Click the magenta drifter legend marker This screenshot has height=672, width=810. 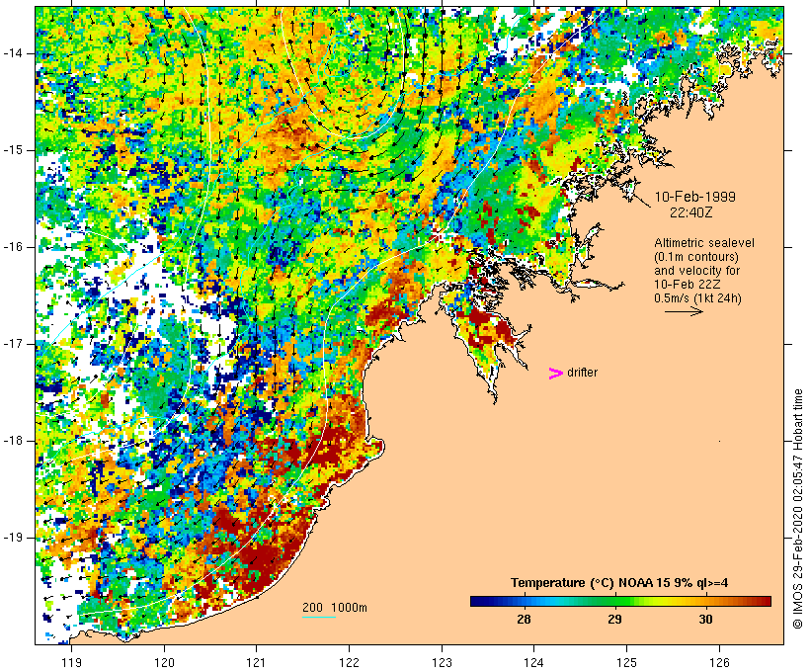(x=556, y=374)
